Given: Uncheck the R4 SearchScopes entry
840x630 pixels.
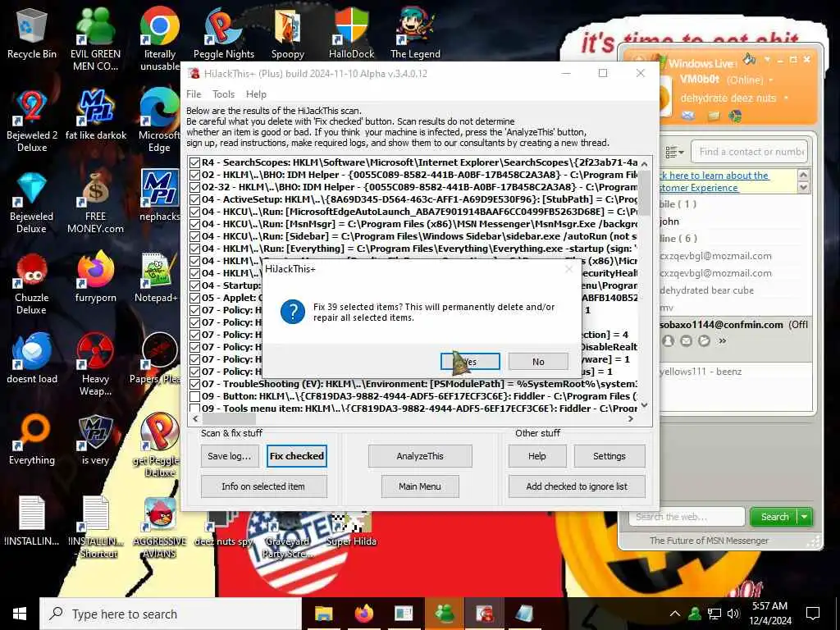Looking at the screenshot, I should point(194,163).
